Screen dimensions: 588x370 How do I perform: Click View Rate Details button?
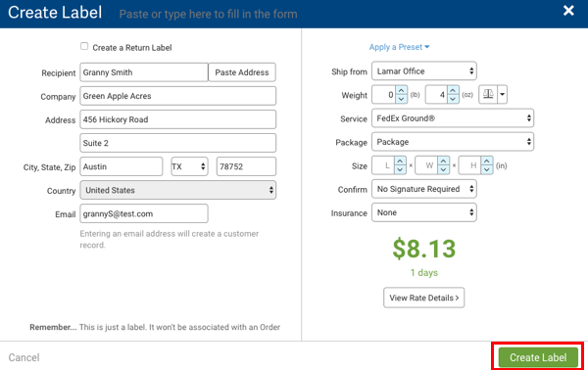423,298
